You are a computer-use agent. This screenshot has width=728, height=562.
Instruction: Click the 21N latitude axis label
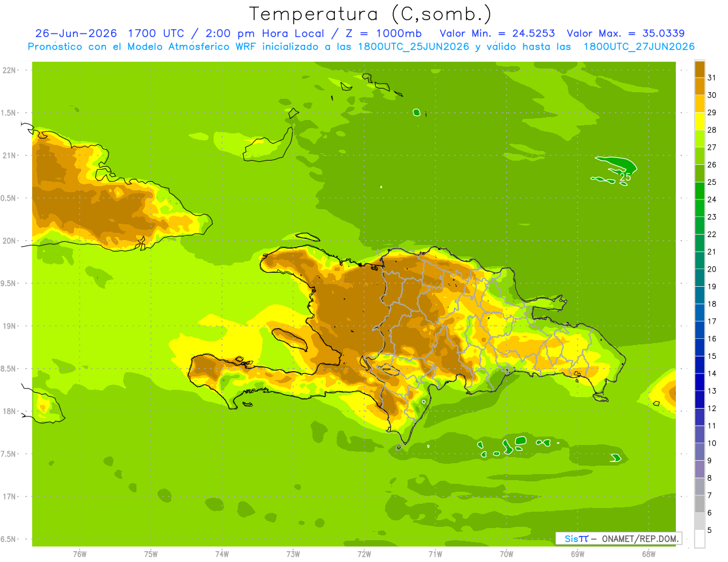pyautogui.click(x=8, y=155)
